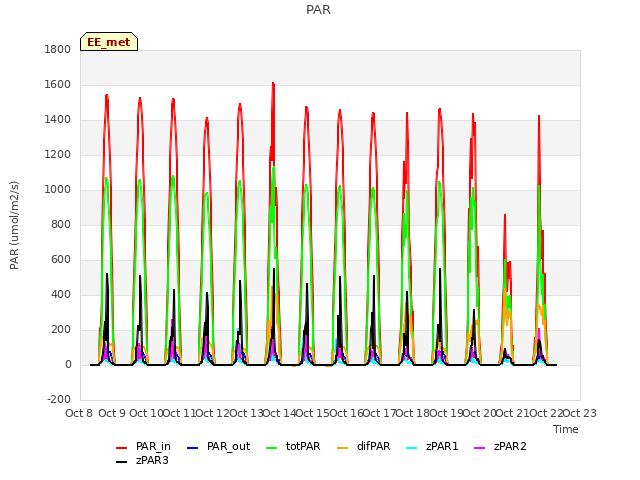
Task: Click the red PAR_in legend swatch
Action: (122, 448)
